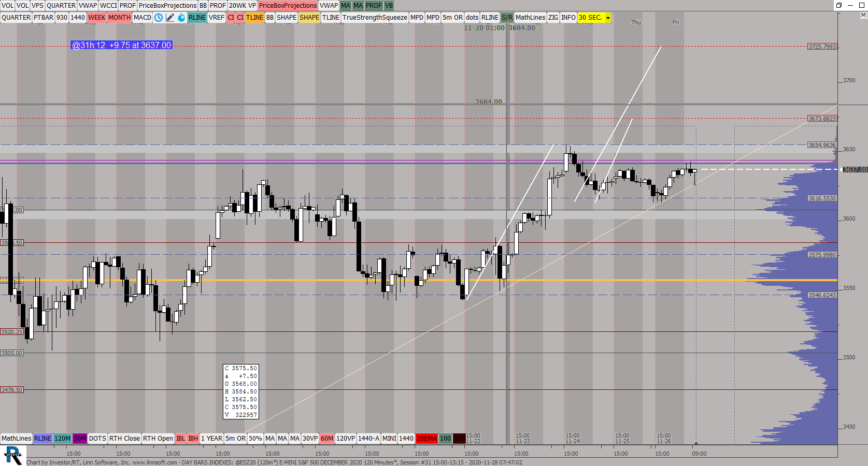Click the yellow SHAPE button

pos(309,17)
